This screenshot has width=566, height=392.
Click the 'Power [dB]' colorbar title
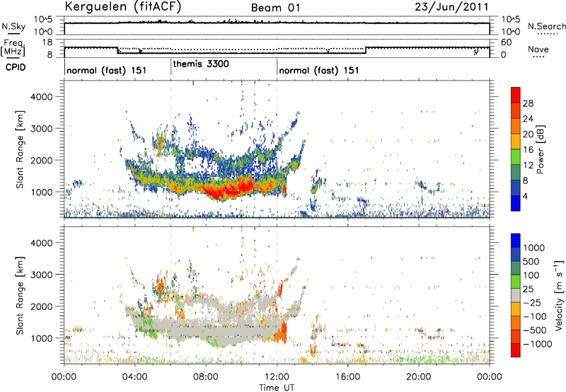(x=540, y=149)
